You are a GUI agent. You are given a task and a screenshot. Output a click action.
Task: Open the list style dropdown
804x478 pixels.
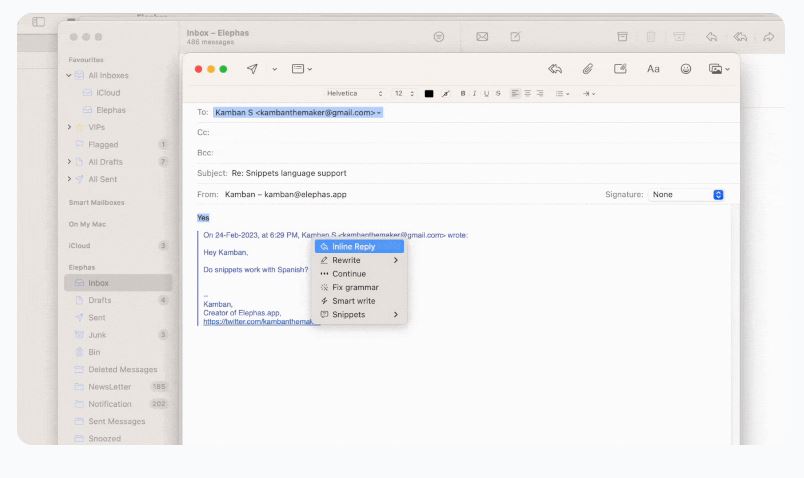562,93
